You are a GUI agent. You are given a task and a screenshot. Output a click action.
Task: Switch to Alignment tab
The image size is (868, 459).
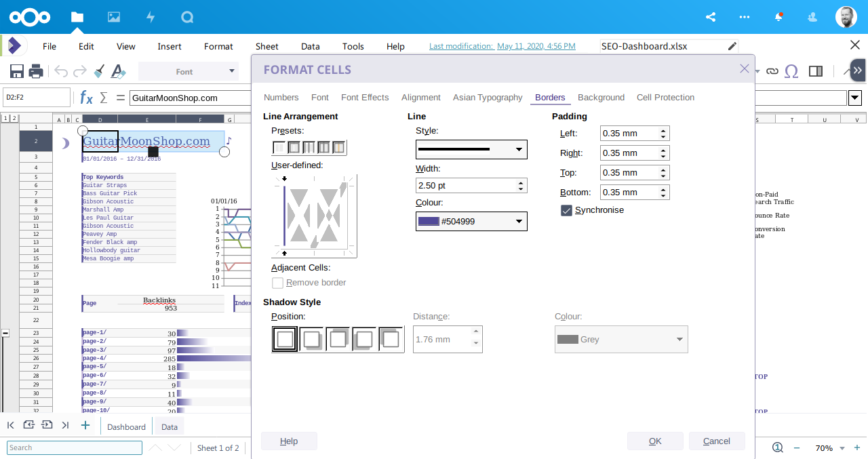point(421,98)
